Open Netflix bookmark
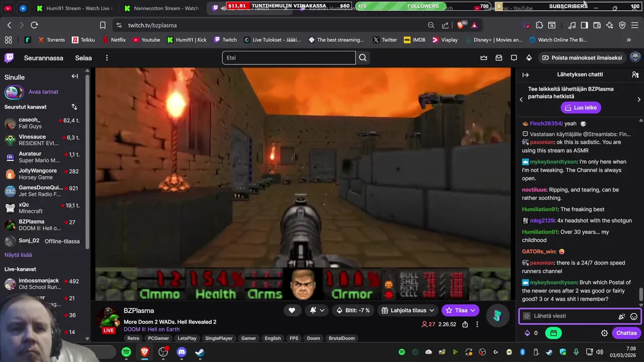The width and height of the screenshot is (644, 362). pyautogui.click(x=114, y=40)
